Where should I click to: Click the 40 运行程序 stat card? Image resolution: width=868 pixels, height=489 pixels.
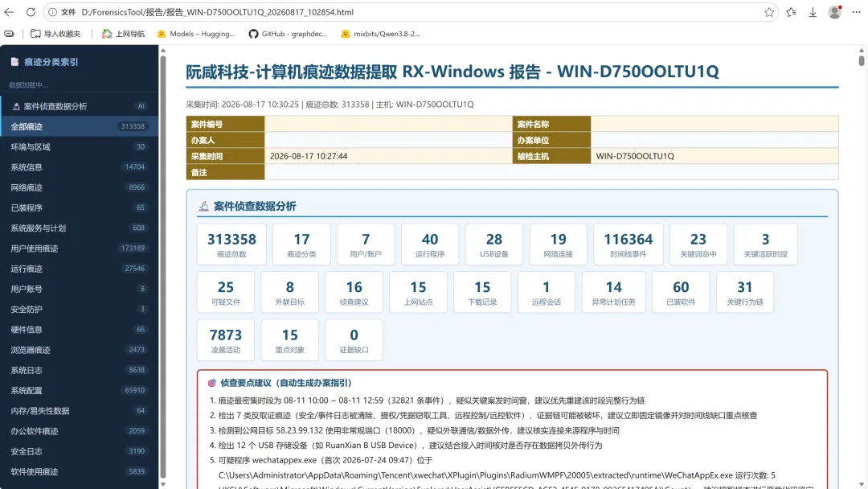[x=430, y=244]
